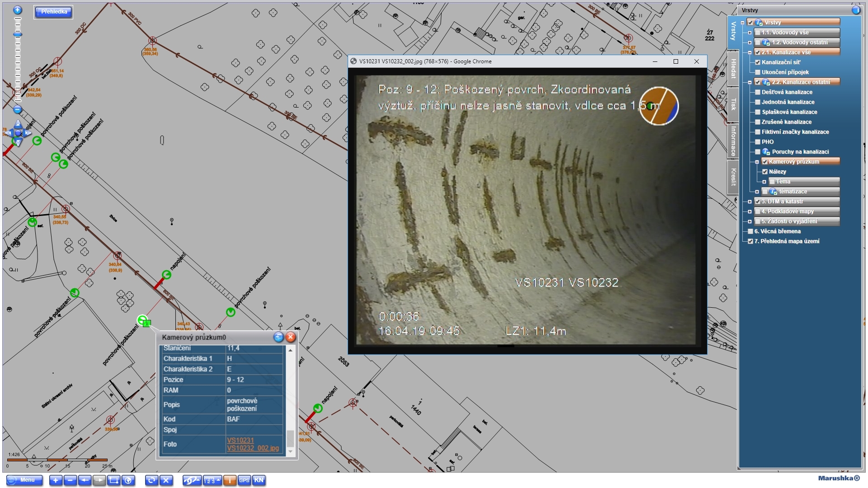Enable the Zrušené kanalizace layer
The height and width of the screenshot is (488, 868).
[x=758, y=122]
